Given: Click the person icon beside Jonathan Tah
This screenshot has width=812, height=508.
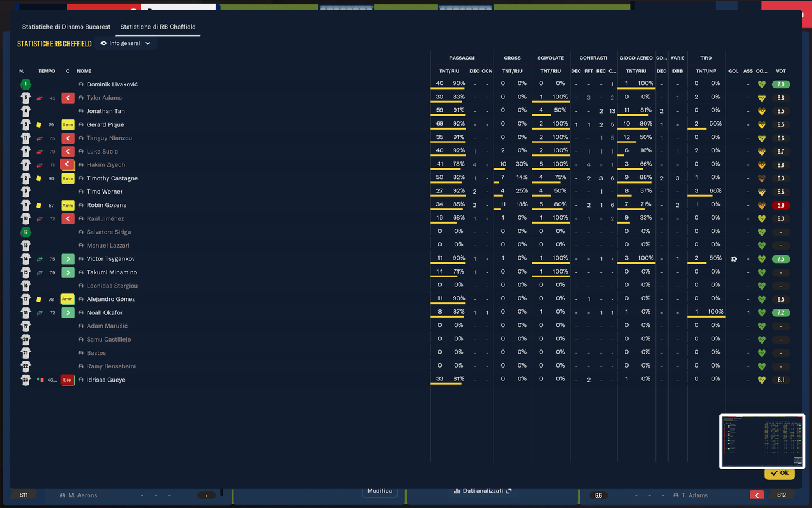Looking at the screenshot, I should [81, 111].
